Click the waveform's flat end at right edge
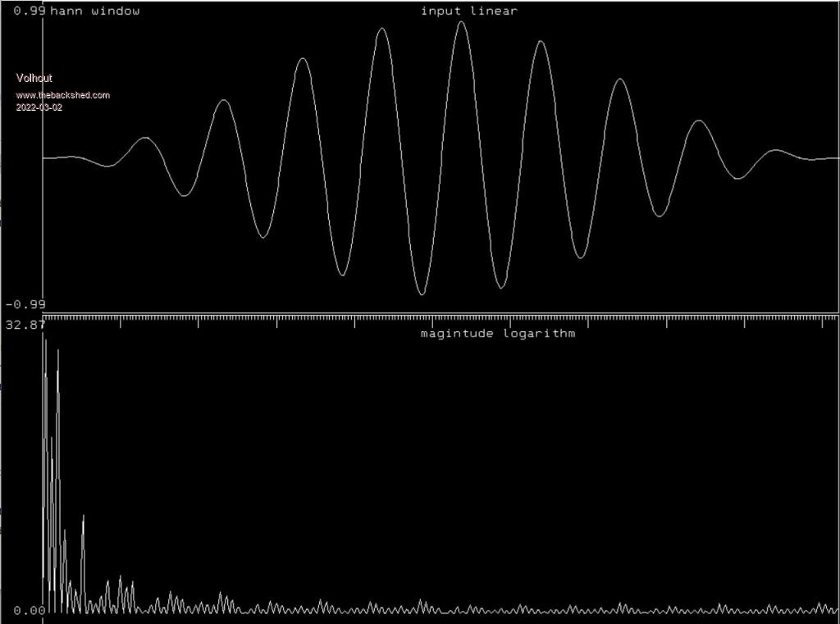Image resolution: width=840 pixels, height=624 pixels. pos(824,158)
